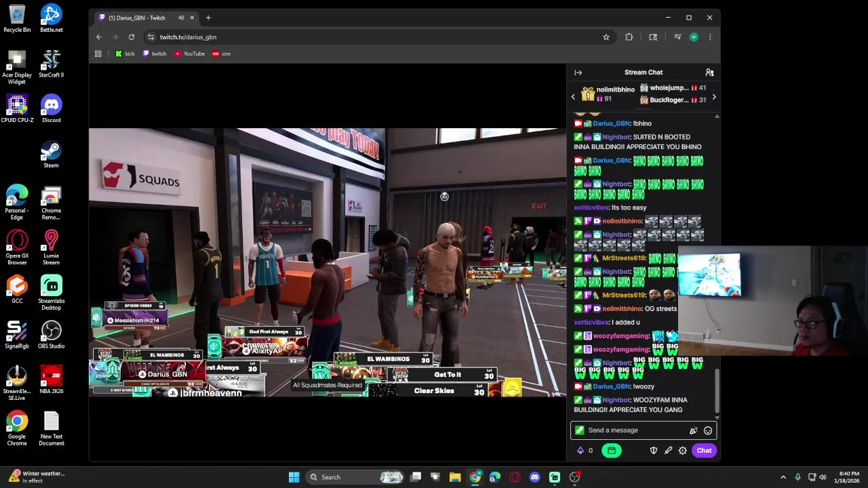
Task: Bookmark this page with the star
Action: [606, 37]
